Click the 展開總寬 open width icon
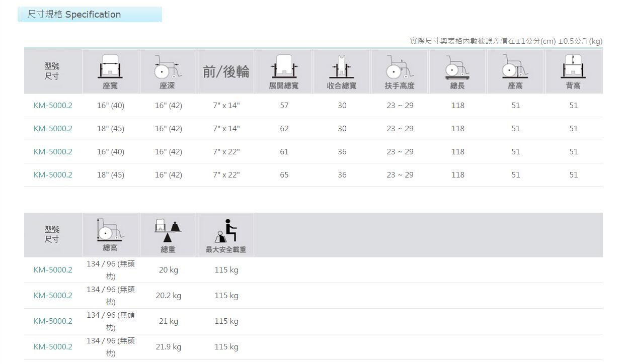 284,68
